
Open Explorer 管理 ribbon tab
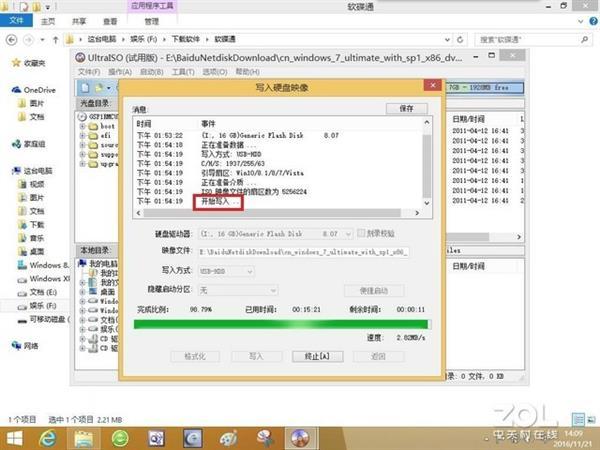[152, 21]
